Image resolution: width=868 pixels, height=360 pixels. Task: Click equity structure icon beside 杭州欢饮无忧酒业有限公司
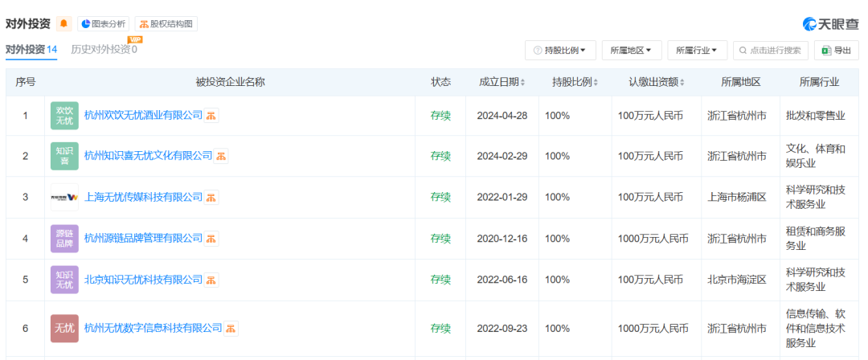(211, 116)
